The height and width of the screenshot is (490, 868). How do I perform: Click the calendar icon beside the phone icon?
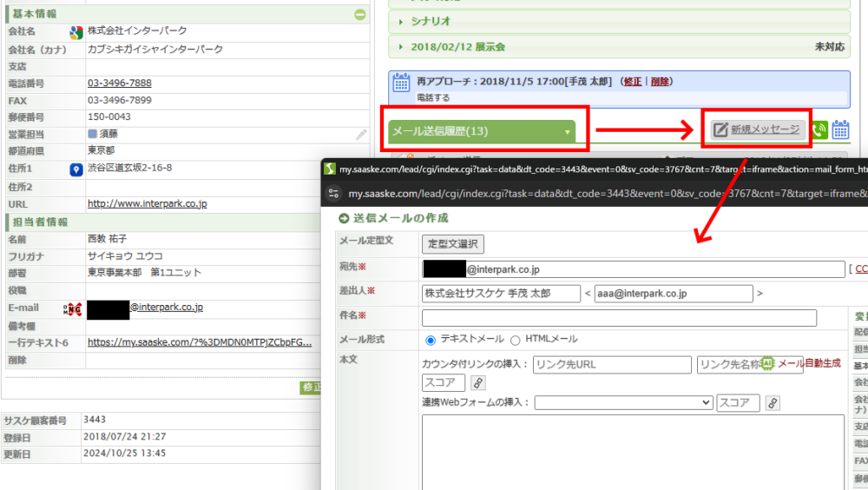840,130
